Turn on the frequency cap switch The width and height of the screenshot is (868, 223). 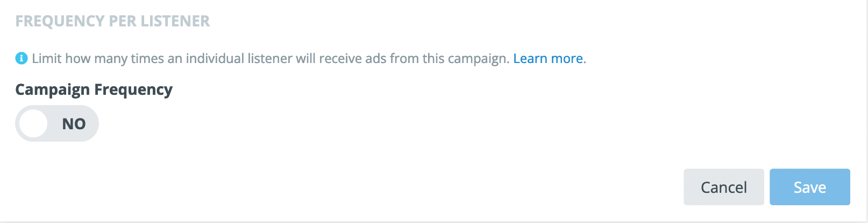pos(57,123)
